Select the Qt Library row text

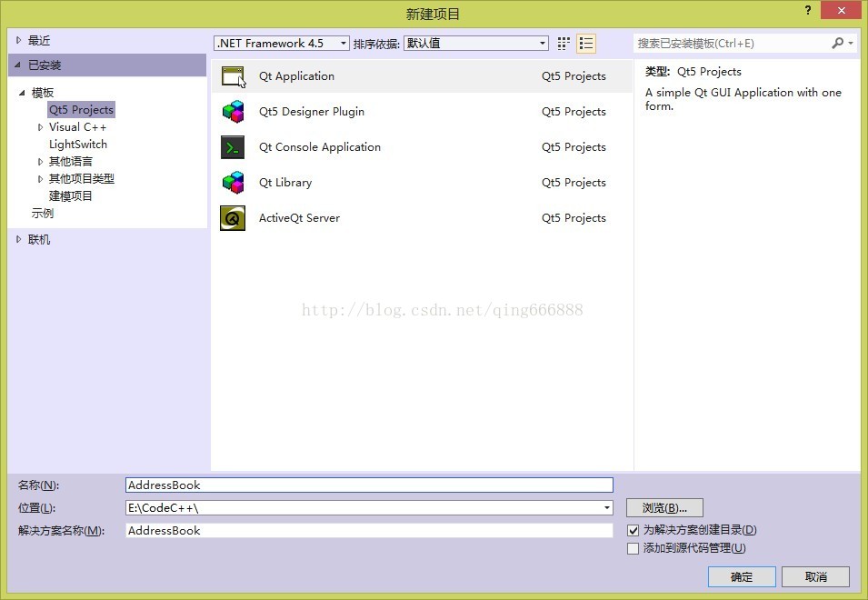click(x=285, y=182)
